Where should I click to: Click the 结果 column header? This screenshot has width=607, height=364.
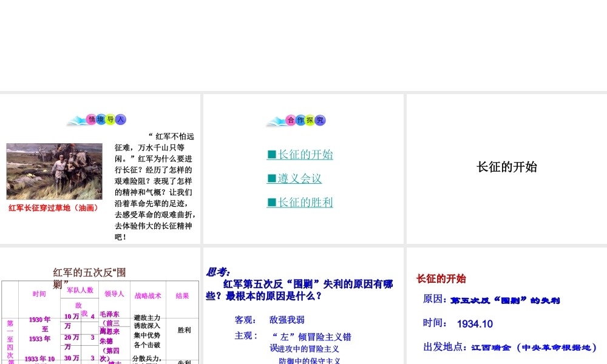point(183,296)
